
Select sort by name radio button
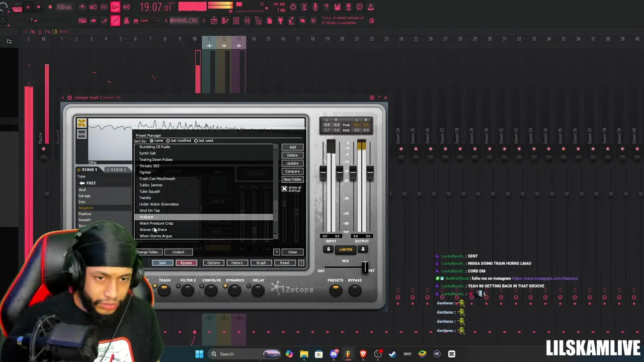coord(151,141)
